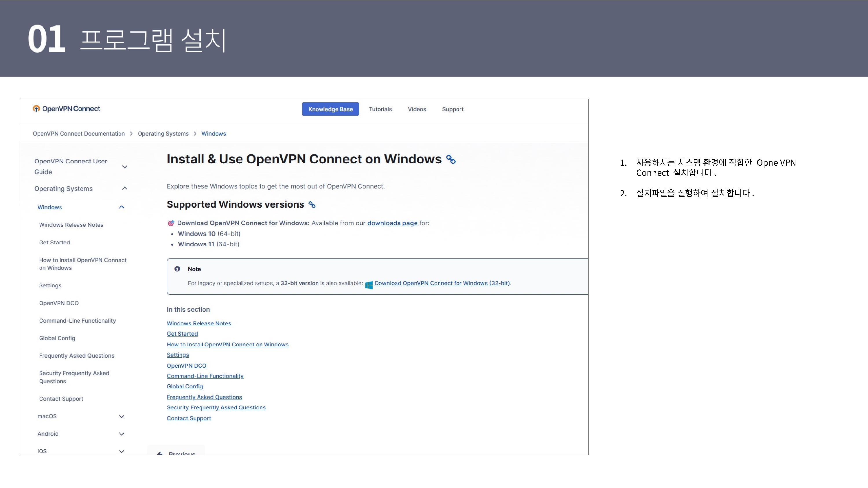Click the 'In this section' heading

click(x=188, y=310)
